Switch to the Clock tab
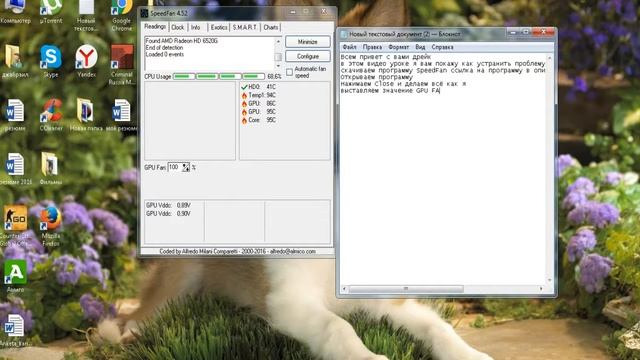The width and height of the screenshot is (640, 360). pyautogui.click(x=178, y=27)
